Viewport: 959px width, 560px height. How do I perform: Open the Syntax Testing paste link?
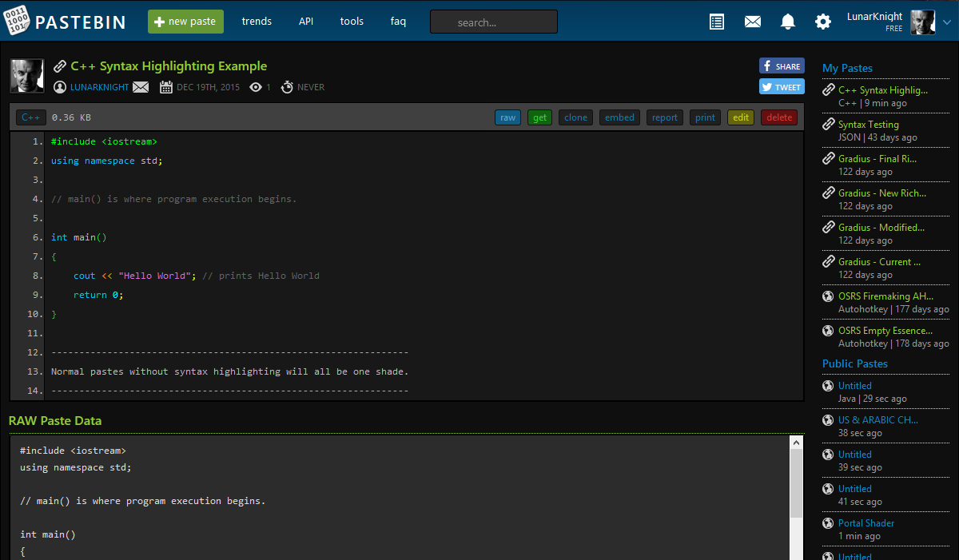pyautogui.click(x=868, y=124)
